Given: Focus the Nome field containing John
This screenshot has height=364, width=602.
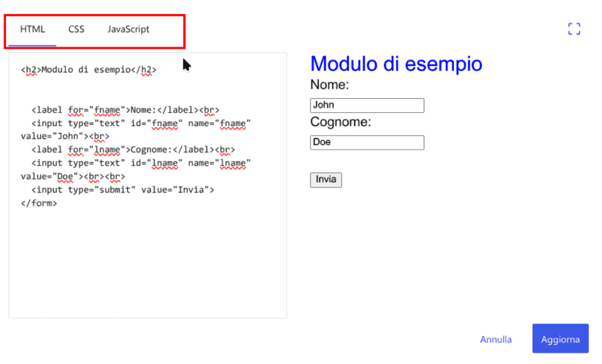Looking at the screenshot, I should pyautogui.click(x=367, y=105).
